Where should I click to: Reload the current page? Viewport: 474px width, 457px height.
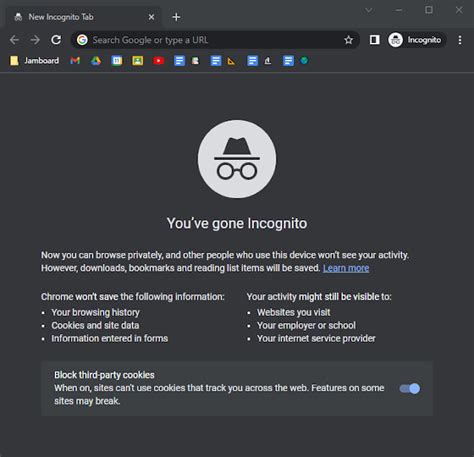click(56, 40)
